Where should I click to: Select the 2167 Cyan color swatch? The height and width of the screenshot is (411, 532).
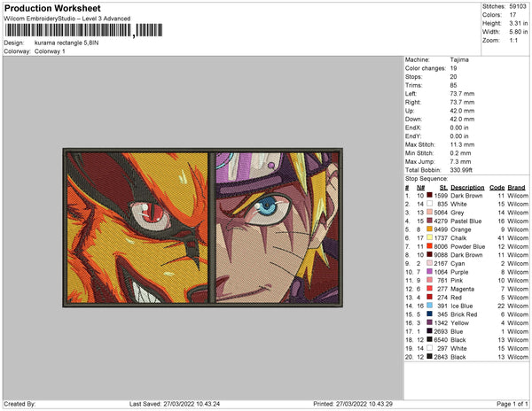point(429,263)
